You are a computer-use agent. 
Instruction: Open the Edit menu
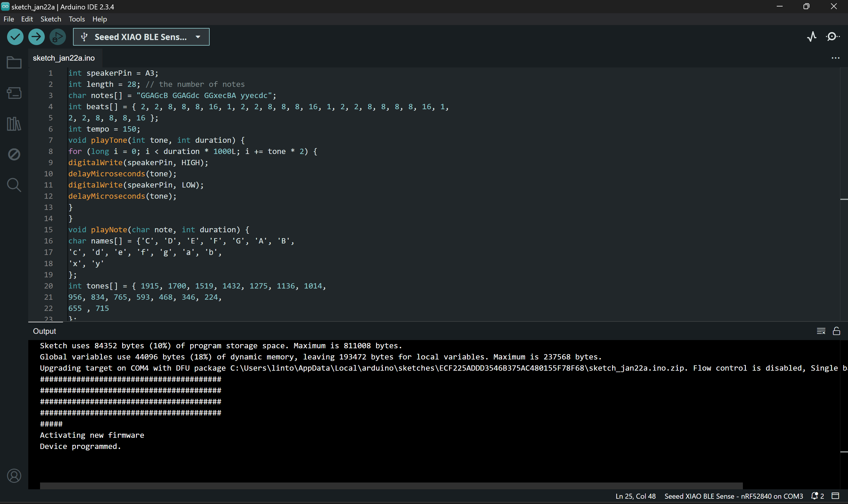coord(27,19)
